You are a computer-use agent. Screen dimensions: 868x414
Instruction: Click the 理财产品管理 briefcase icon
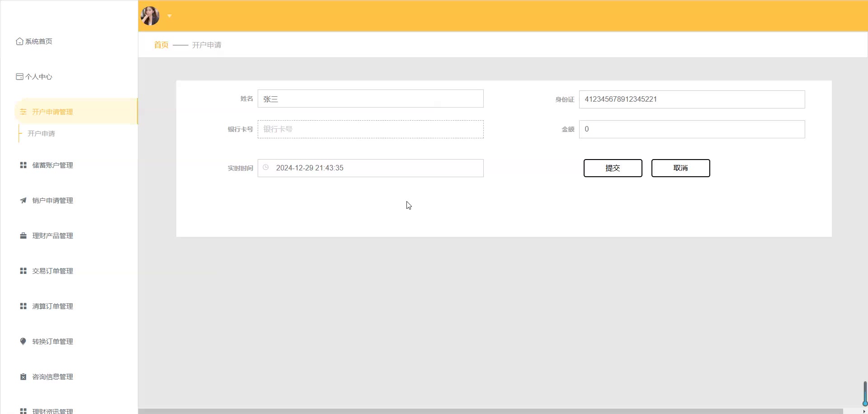[x=23, y=236]
